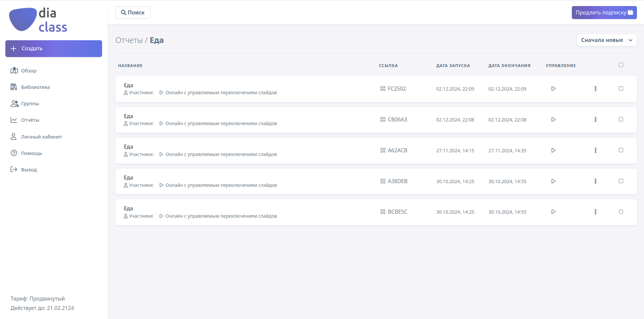
Task: Click link code A38DEB
Action: 398,181
